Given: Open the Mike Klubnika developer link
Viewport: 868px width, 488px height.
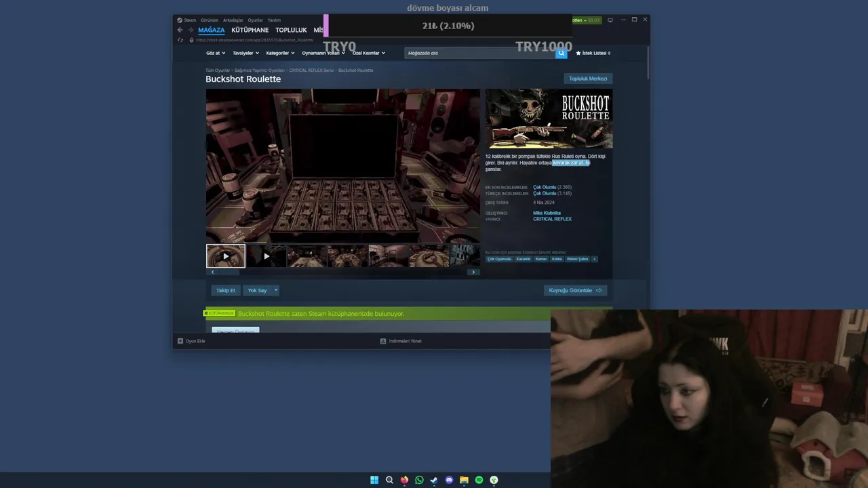Looking at the screenshot, I should point(547,213).
